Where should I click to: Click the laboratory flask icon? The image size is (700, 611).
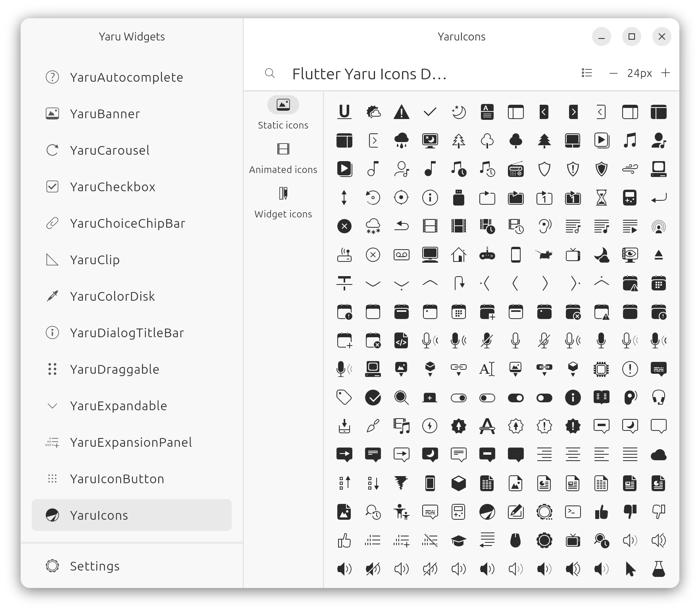659,569
